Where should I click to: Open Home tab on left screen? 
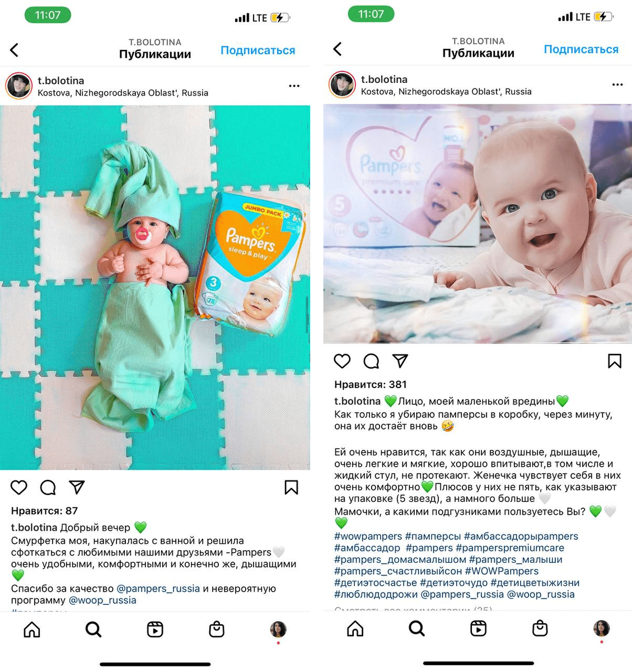tap(32, 629)
